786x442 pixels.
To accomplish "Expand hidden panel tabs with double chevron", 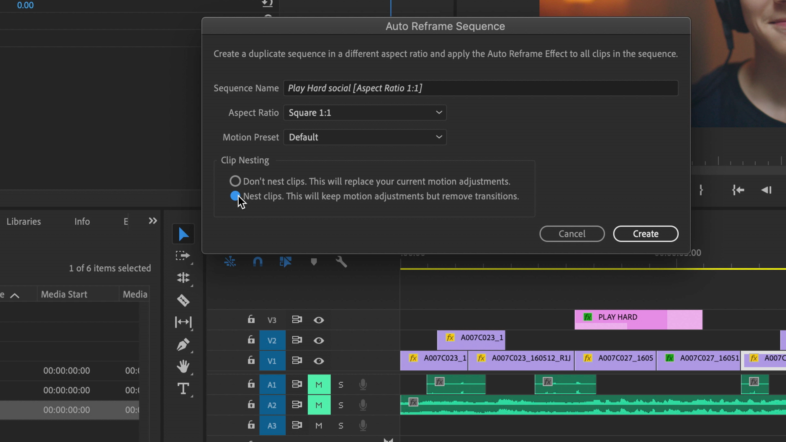I will tap(153, 221).
